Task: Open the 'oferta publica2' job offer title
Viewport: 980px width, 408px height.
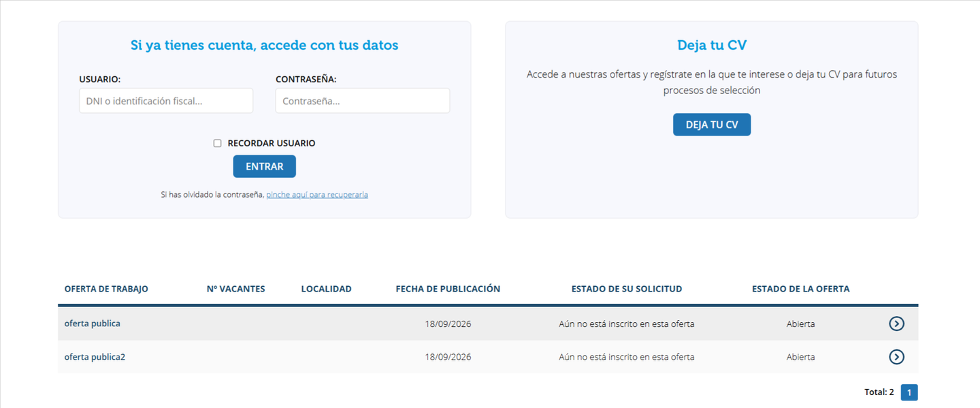Action: pyautogui.click(x=95, y=356)
